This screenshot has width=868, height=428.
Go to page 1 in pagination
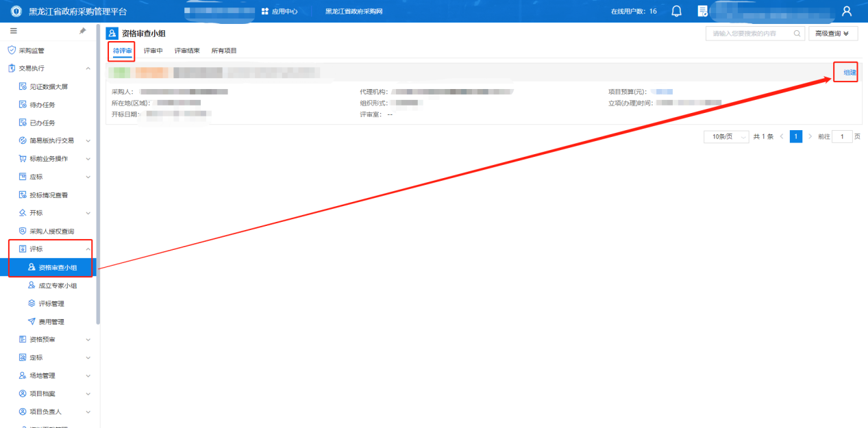pyautogui.click(x=796, y=137)
